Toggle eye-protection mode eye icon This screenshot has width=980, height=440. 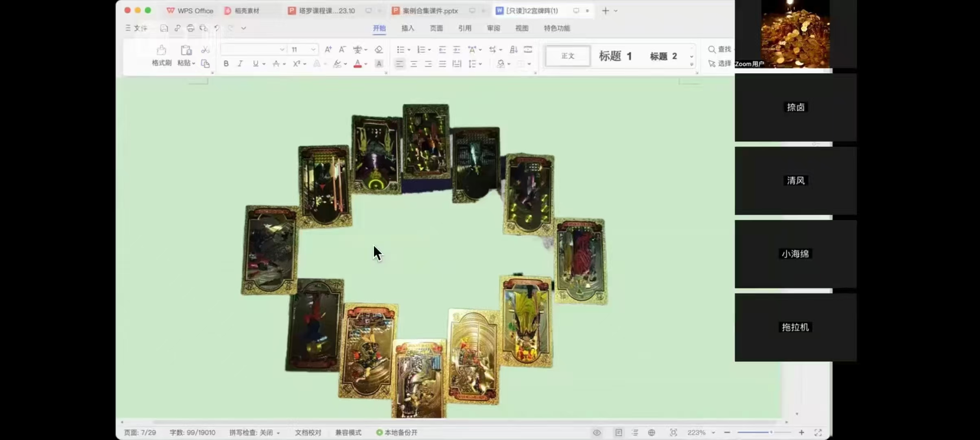597,433
